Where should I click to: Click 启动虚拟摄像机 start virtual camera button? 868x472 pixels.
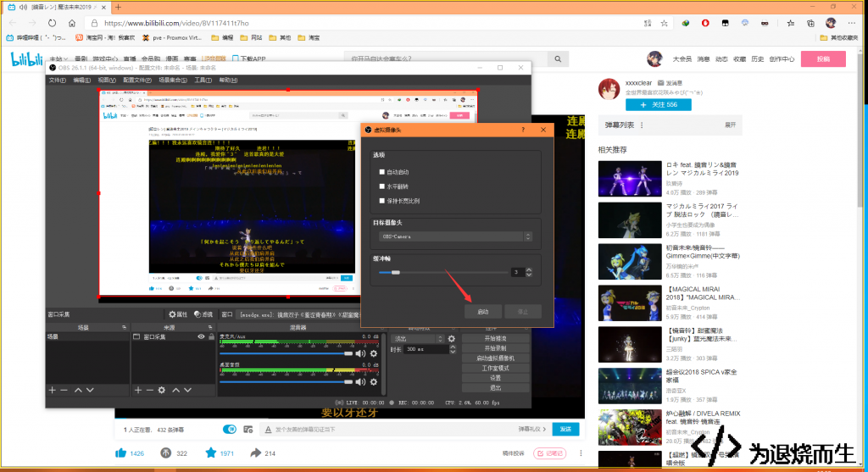click(x=495, y=358)
